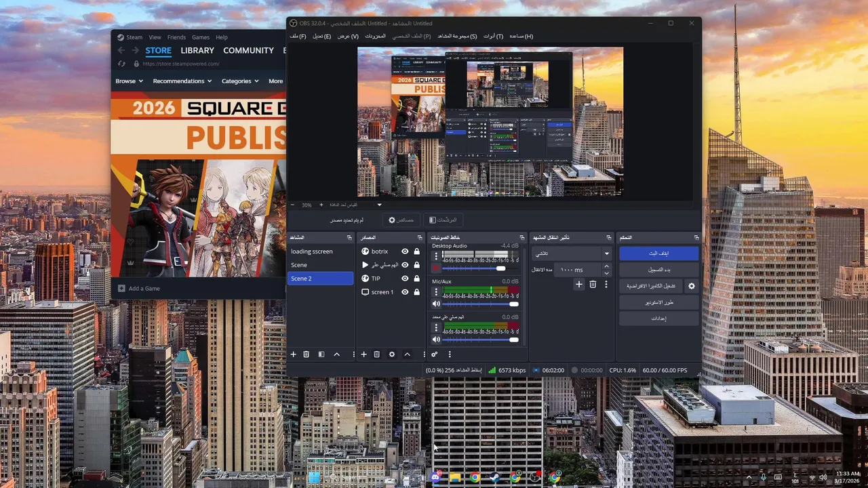Screen dimensions: 868x488
Task: Unlock the screen 1 source lock icon
Action: click(416, 292)
